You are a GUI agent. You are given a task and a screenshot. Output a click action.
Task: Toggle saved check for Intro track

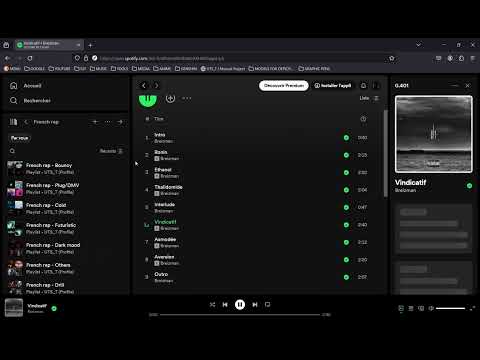pos(346,138)
